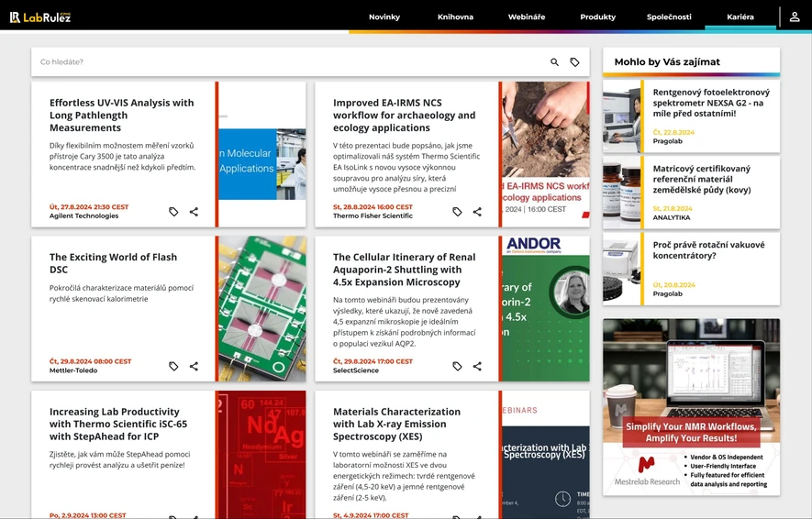Click the archaeology dig EA-IRMS thumbnail
The height and width of the screenshot is (519, 812).
coord(545,154)
